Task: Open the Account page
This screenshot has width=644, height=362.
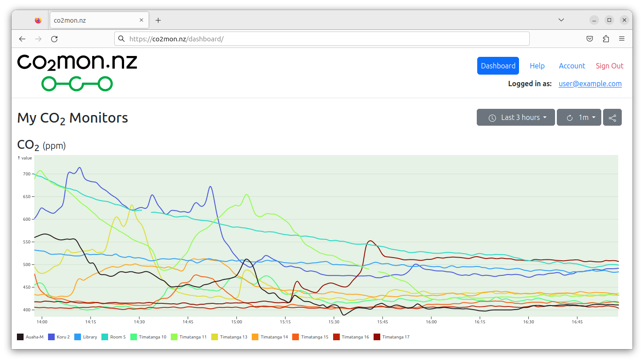Action: pos(572,66)
